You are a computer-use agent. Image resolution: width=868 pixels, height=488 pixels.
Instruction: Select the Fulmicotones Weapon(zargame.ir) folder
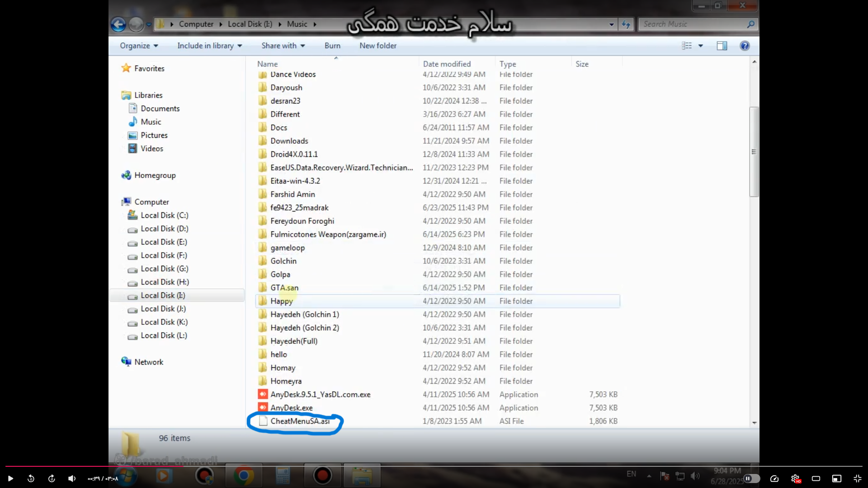[x=328, y=235]
